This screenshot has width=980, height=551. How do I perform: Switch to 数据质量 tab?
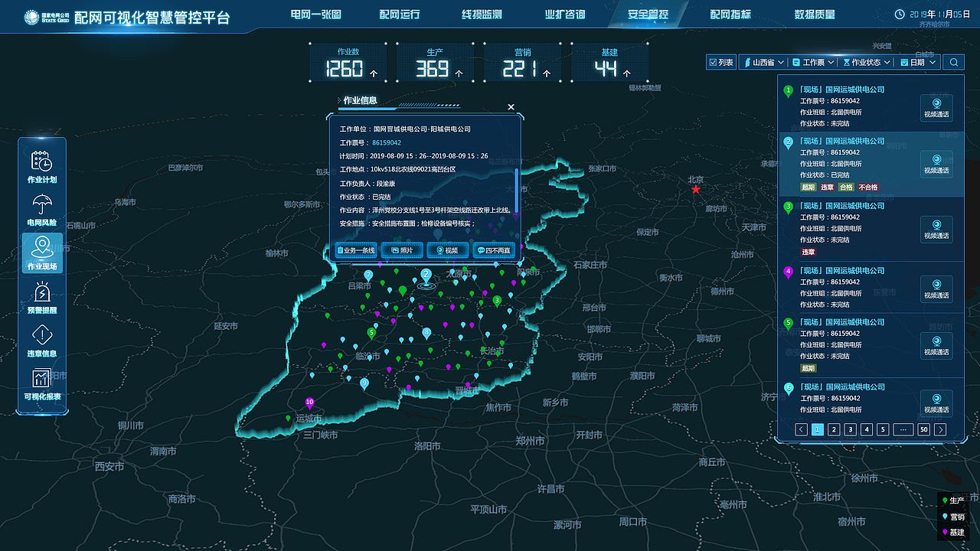[815, 15]
